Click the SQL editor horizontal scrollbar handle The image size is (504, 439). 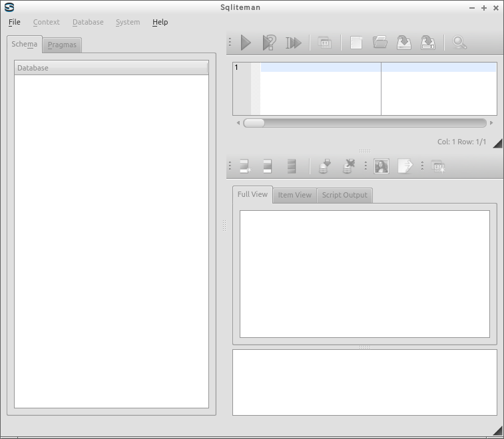tap(254, 123)
